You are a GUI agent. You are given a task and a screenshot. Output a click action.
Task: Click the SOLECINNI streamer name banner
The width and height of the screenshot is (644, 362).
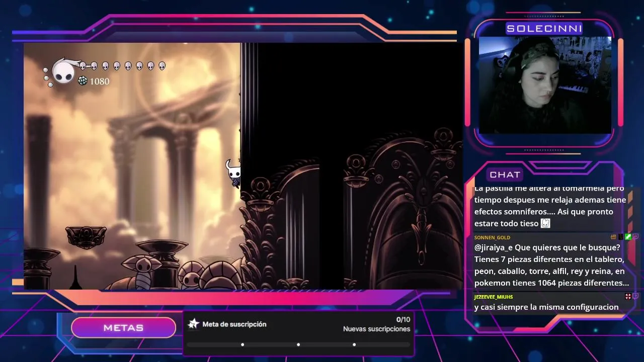point(544,29)
